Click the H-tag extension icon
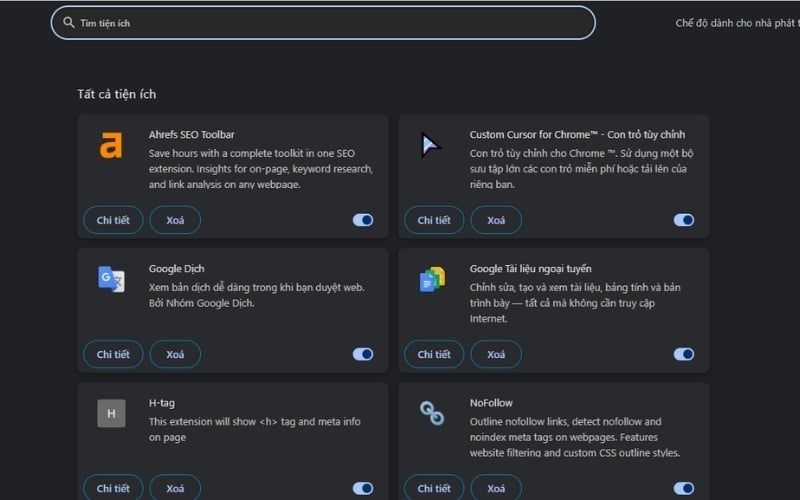 point(111,413)
